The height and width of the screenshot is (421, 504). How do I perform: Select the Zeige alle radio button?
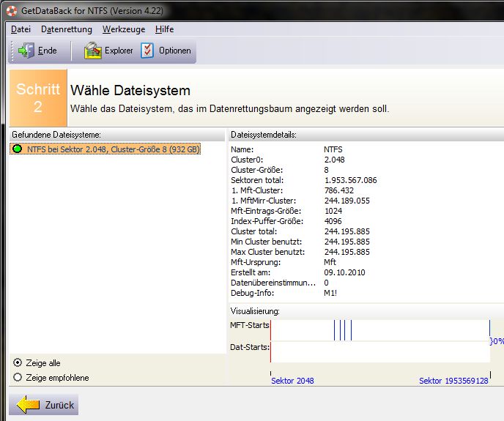18,362
